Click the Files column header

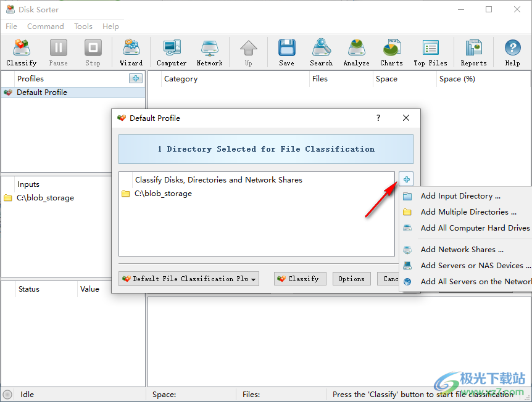point(341,79)
